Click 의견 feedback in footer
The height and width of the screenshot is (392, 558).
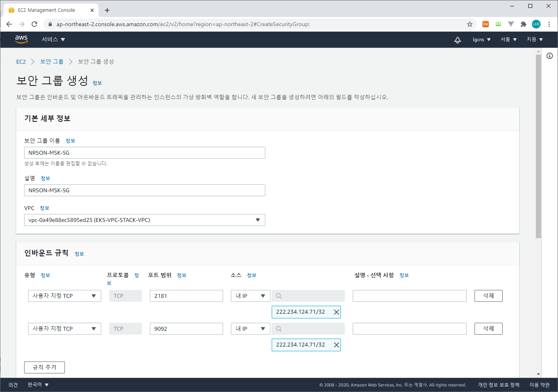13,385
